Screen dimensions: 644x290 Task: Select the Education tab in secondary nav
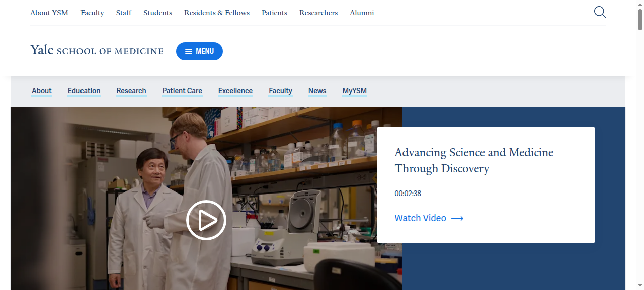pos(84,91)
